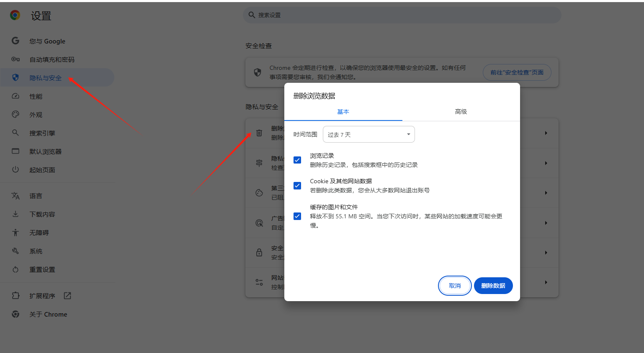Screen dimensions: 644x353
Task: Click the key icon for 自动填充和密码
Action: coord(15,59)
